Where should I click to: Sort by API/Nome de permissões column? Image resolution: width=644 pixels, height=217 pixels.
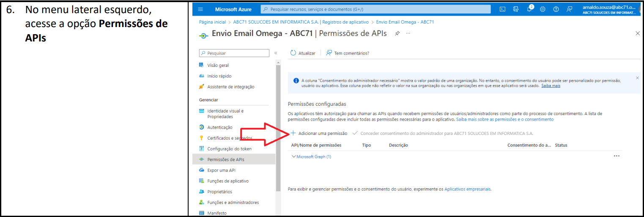click(316, 145)
